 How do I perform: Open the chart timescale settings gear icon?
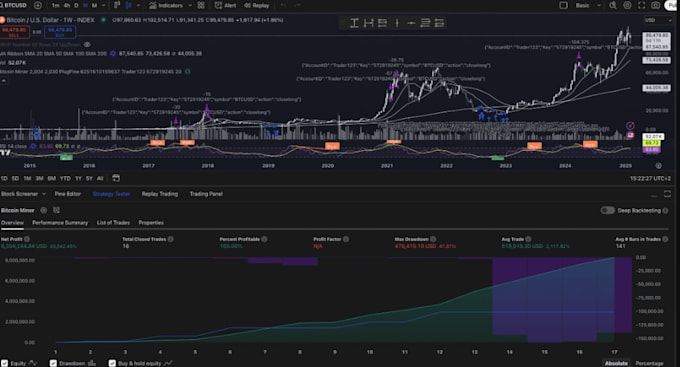point(658,166)
